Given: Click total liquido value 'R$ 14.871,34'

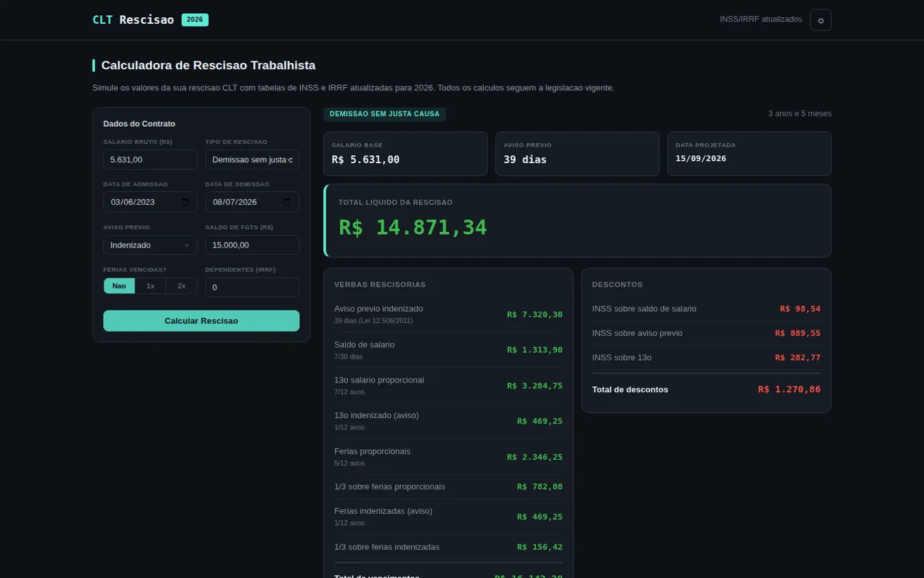Looking at the screenshot, I should pyautogui.click(x=413, y=227).
